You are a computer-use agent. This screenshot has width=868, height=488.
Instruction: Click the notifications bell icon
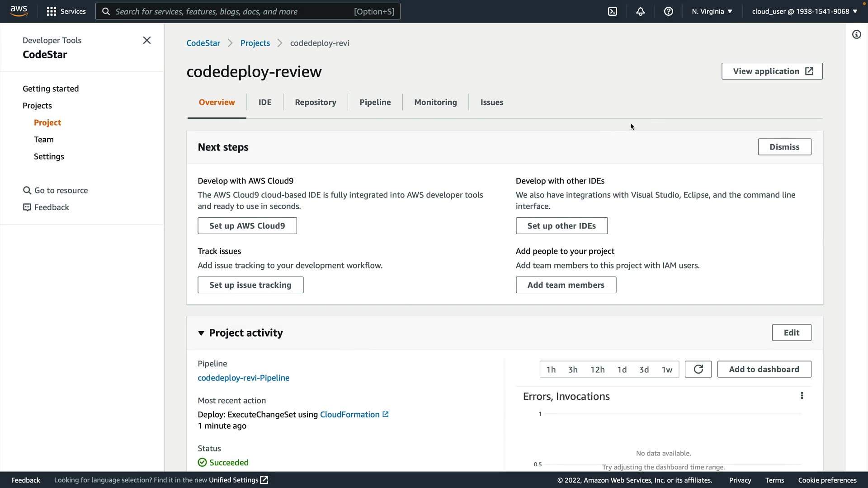(x=641, y=11)
